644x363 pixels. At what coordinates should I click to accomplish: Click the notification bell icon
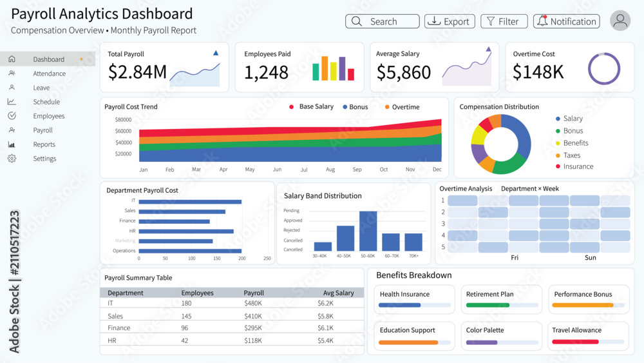(x=542, y=21)
